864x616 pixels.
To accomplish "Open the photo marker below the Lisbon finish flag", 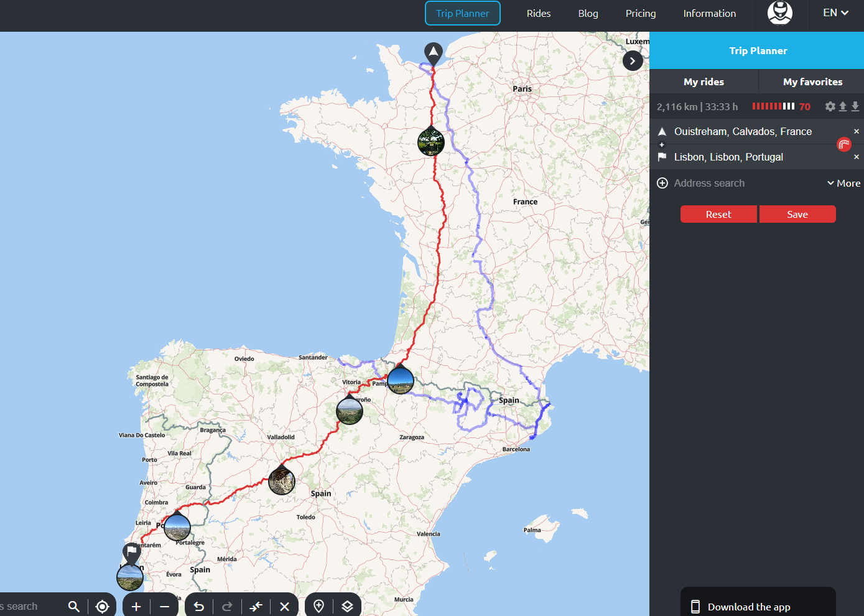I will (130, 577).
